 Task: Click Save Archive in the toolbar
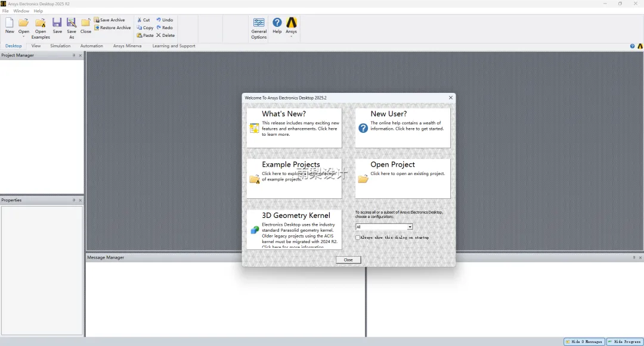coord(109,20)
